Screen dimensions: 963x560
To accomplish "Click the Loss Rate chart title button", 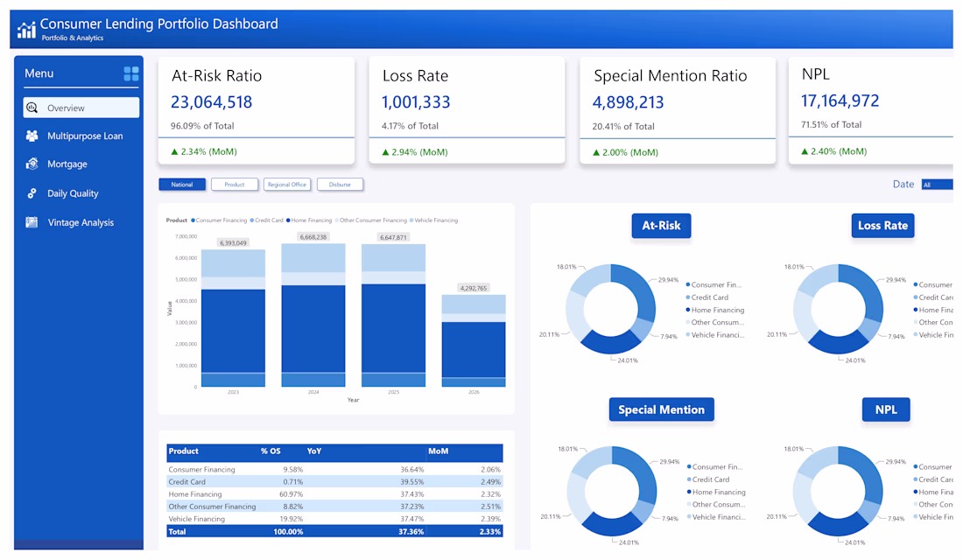I will pos(882,226).
